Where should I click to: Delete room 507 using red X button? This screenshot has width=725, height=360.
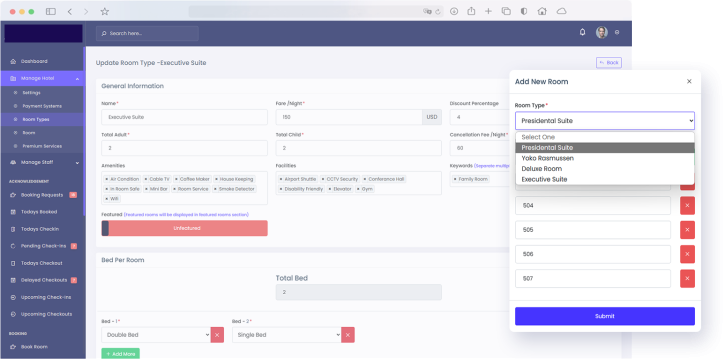[687, 279]
